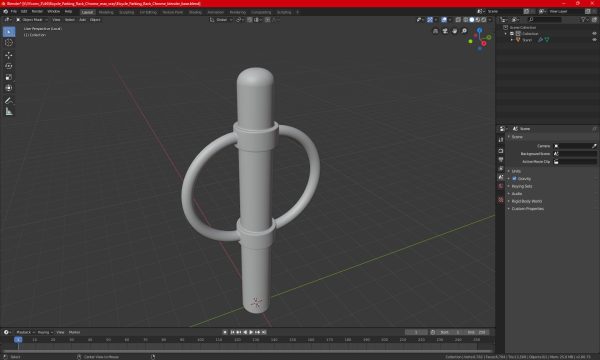Open the shading options dropdown arrow

(490, 20)
